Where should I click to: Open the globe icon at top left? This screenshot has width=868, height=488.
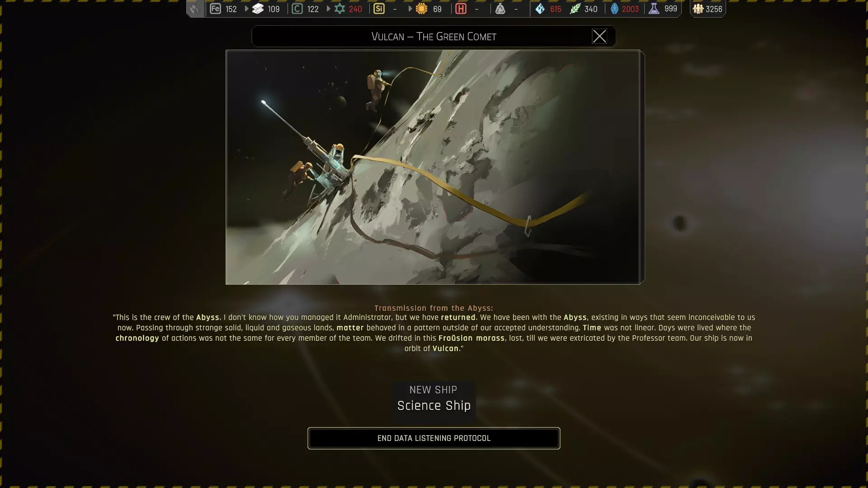(x=195, y=9)
